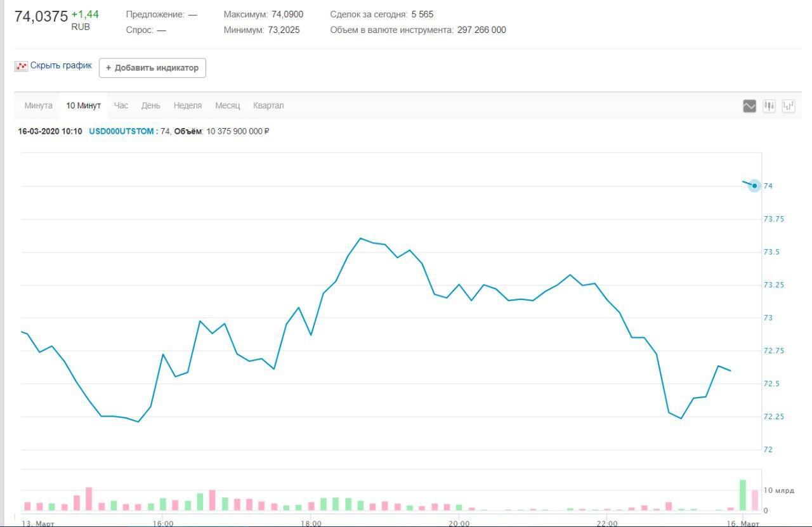Select the 10 Минут interval tab
The image size is (812, 527).
84,106
